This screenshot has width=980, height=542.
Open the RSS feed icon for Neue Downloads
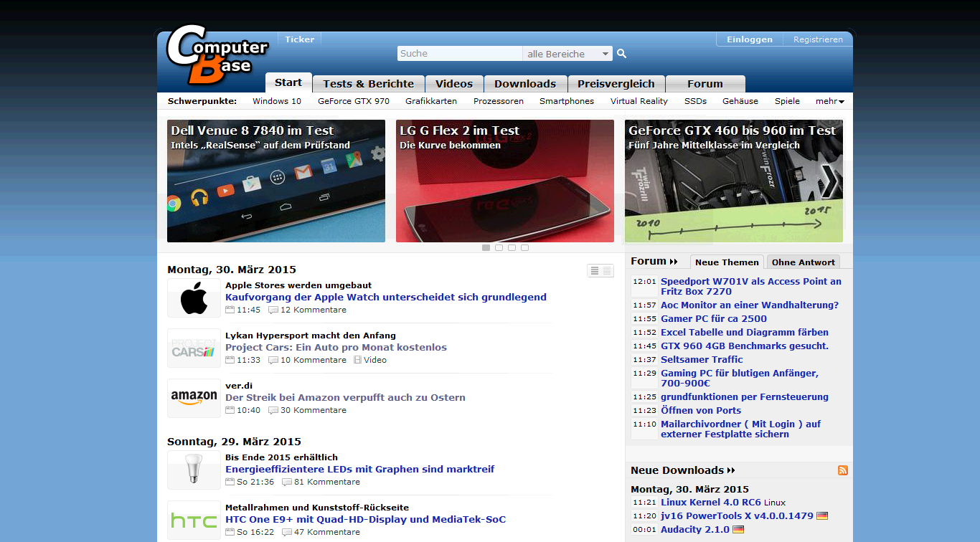(x=843, y=470)
